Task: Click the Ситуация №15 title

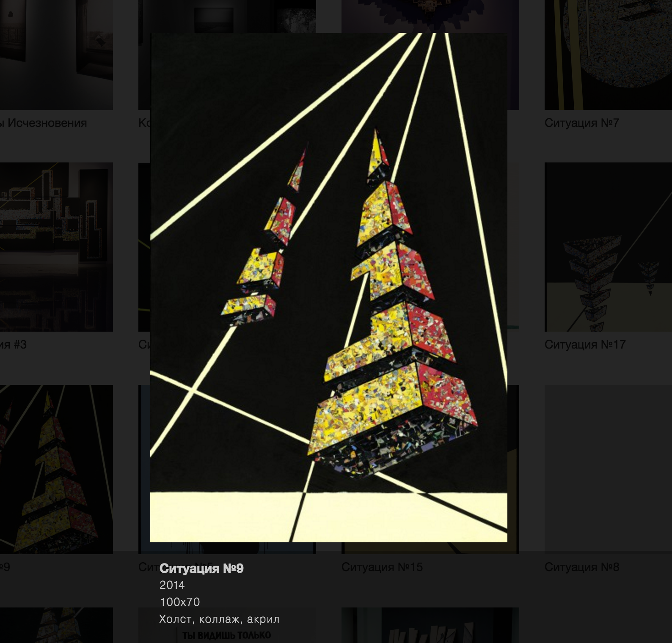Action: click(x=382, y=567)
